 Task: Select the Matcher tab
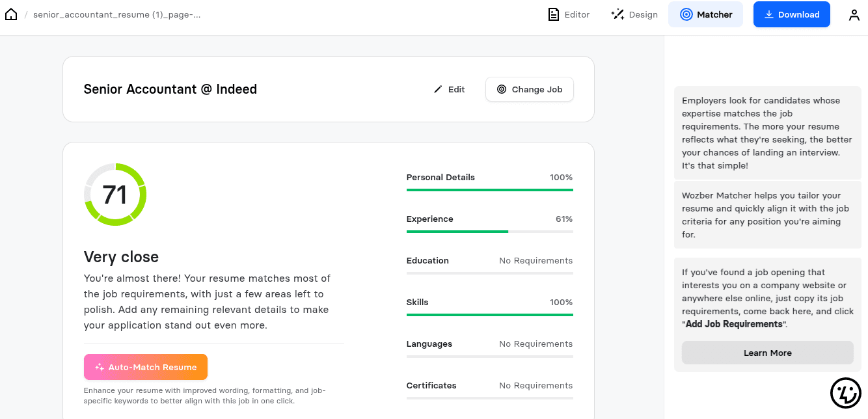[706, 14]
